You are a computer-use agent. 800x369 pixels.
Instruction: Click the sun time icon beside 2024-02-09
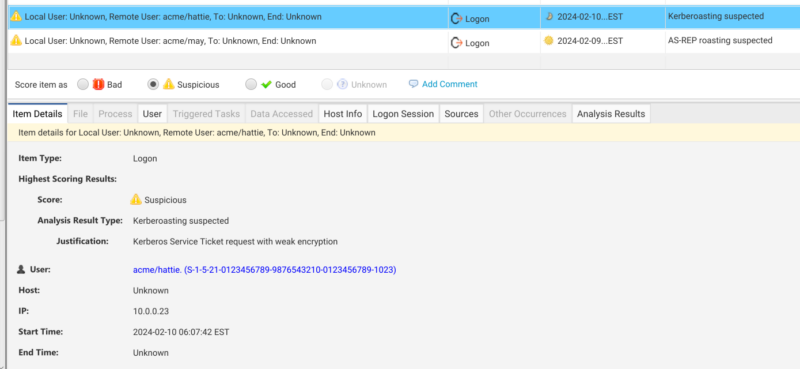tap(548, 40)
